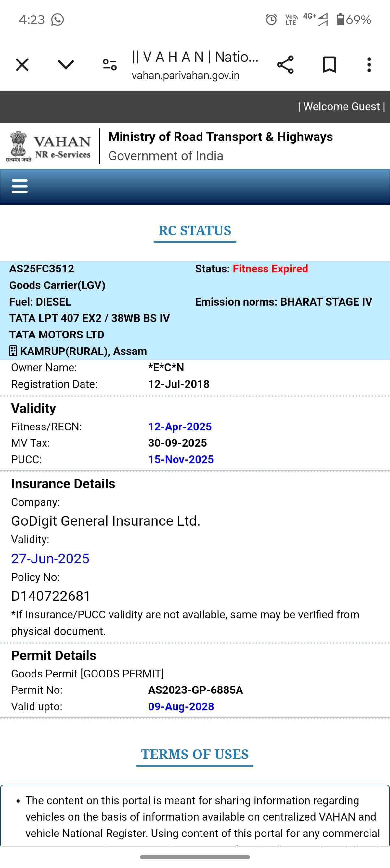The height and width of the screenshot is (868, 390).
Task: Close the browser custom tab
Action: [x=22, y=65]
